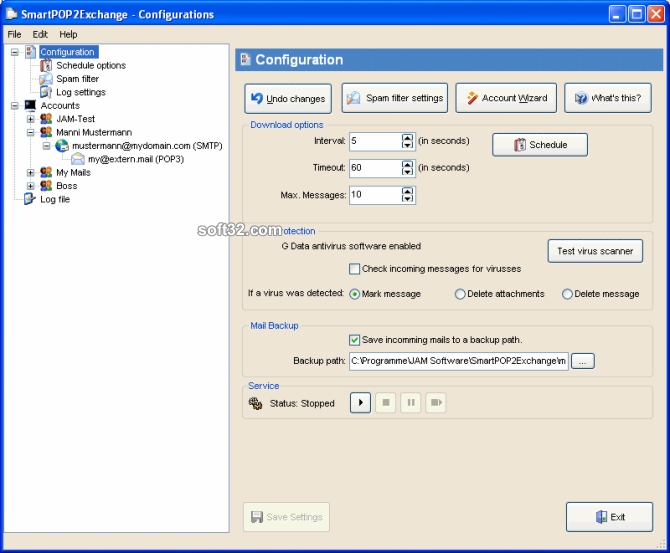Expand the JAM-Test account node

(x=30, y=119)
